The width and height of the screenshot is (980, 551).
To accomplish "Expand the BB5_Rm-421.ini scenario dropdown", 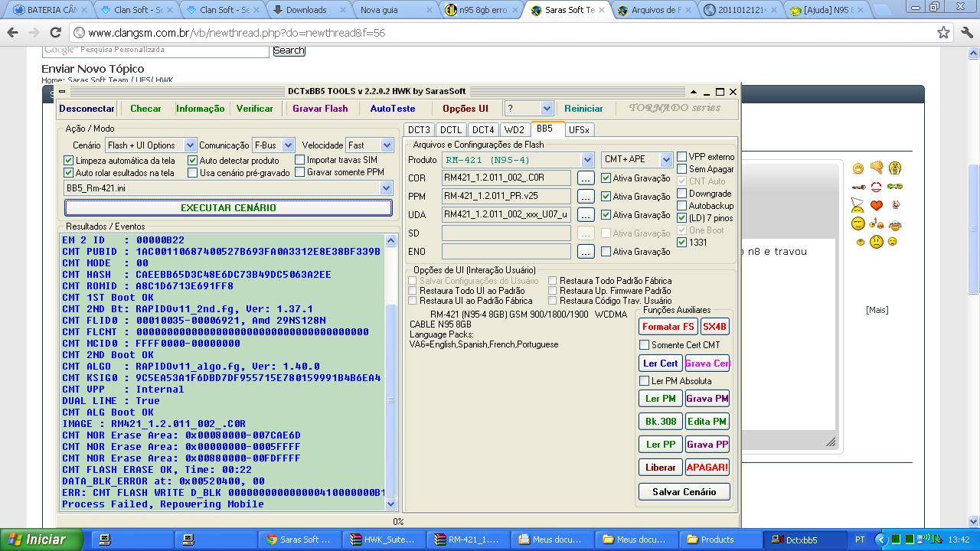I will coord(387,188).
